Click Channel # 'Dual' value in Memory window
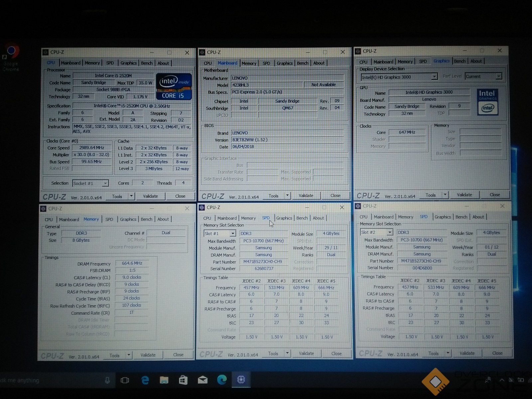The image size is (532, 399). 166,233
